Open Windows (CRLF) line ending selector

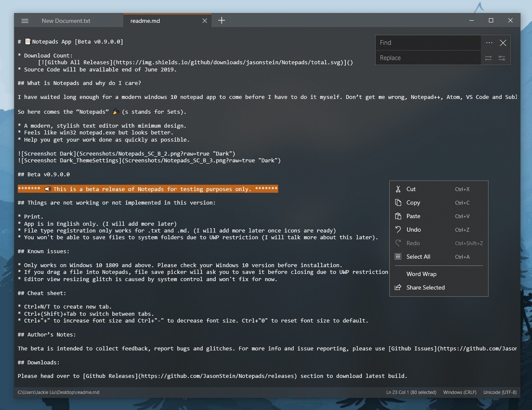[x=459, y=392]
